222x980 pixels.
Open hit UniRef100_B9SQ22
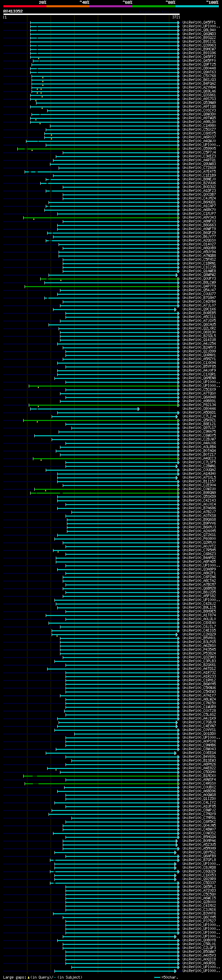199,38
